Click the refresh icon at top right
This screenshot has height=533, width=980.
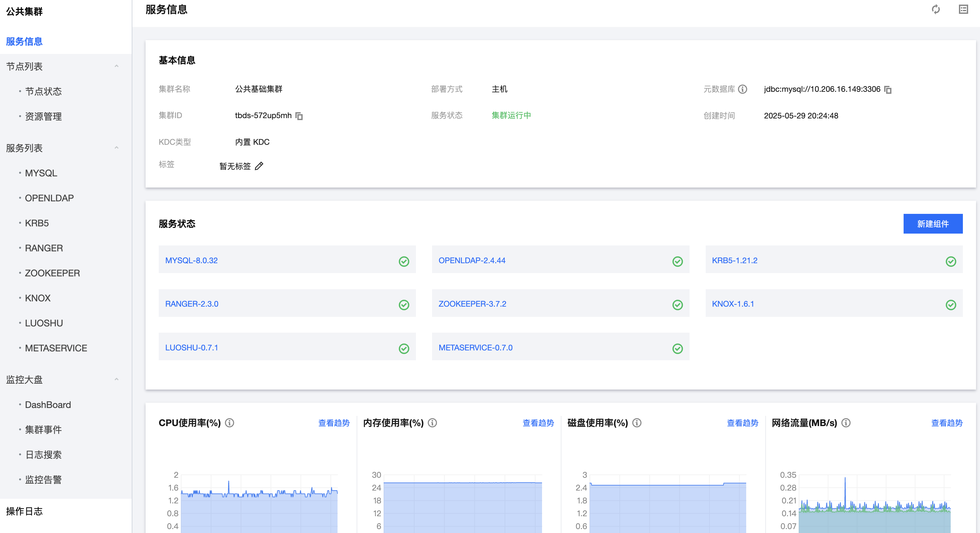click(x=936, y=10)
